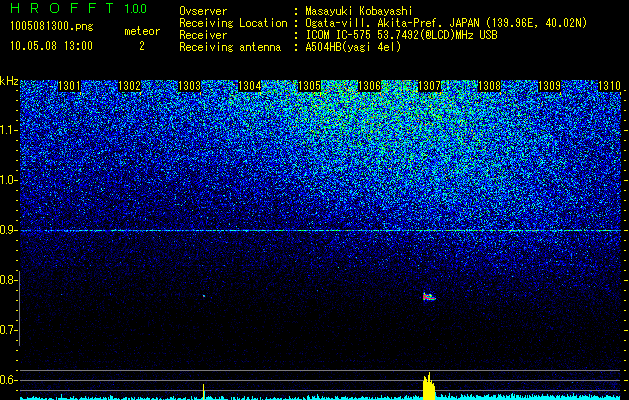The height and width of the screenshot is (400, 629).
Task: Click the 0.6 kHz axis label
Action: [x=8, y=380]
